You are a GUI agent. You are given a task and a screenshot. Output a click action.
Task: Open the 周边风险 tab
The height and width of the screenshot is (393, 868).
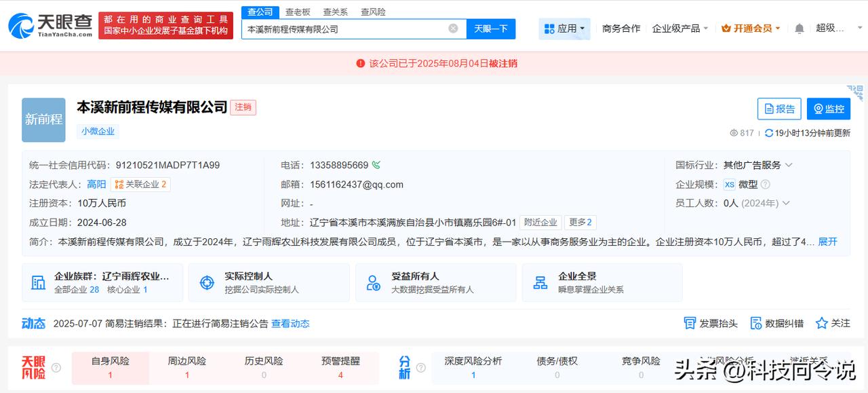coord(187,368)
